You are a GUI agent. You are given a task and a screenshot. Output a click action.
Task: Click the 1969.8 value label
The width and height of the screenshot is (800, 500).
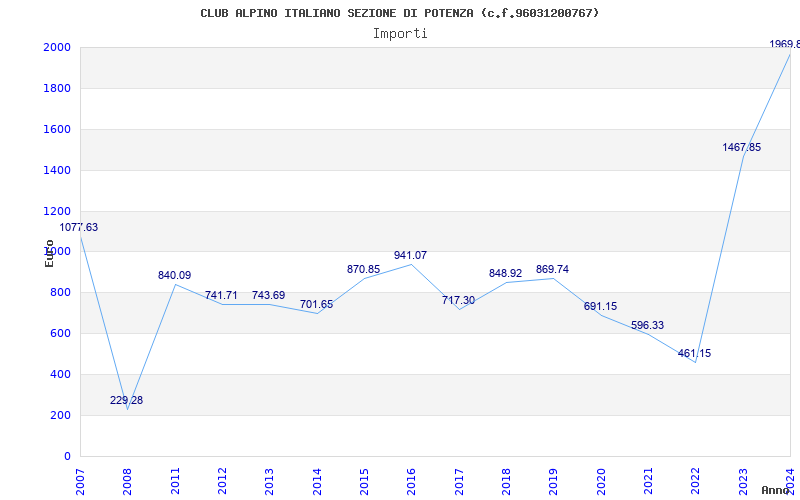tap(785, 44)
